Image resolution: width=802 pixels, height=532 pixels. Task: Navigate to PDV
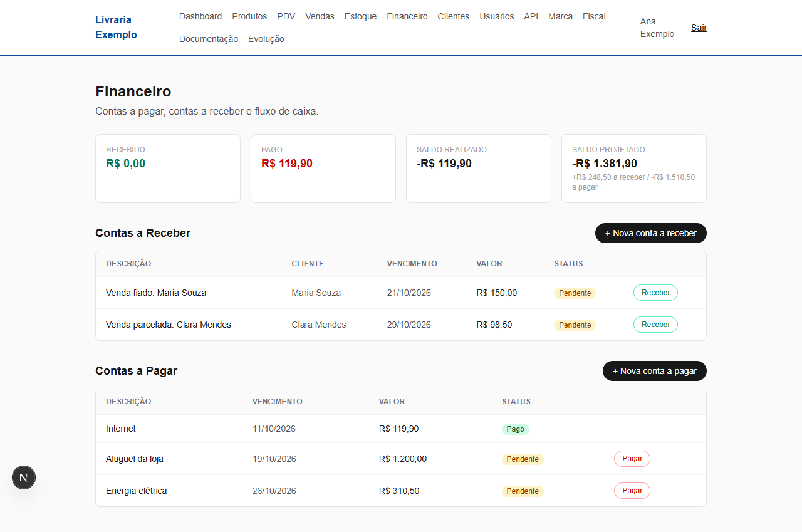[x=286, y=16]
